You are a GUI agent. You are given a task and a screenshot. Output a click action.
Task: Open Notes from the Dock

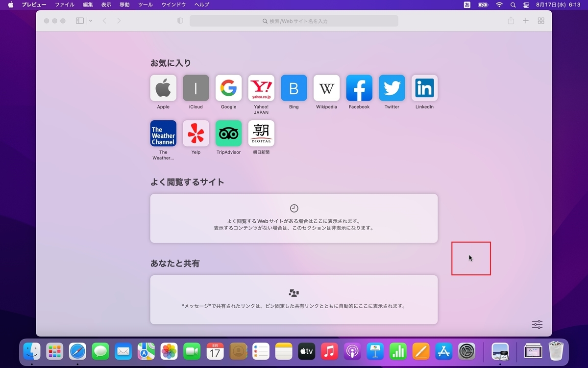[284, 351]
